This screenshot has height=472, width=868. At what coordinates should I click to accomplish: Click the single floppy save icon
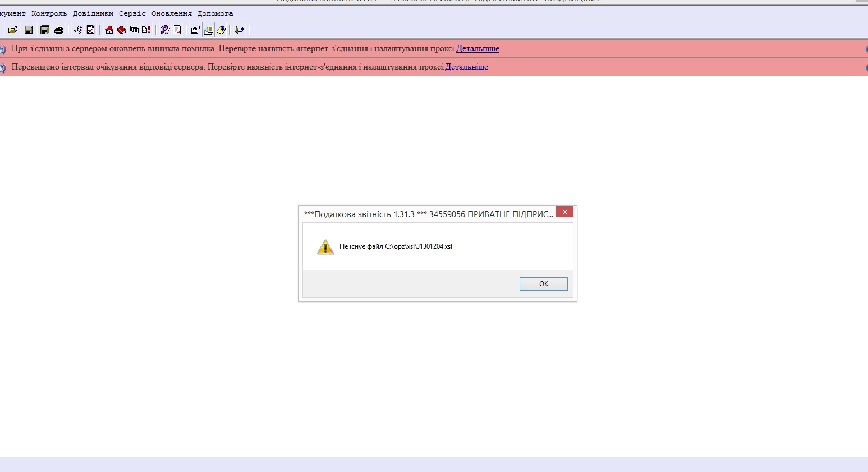pyautogui.click(x=29, y=30)
